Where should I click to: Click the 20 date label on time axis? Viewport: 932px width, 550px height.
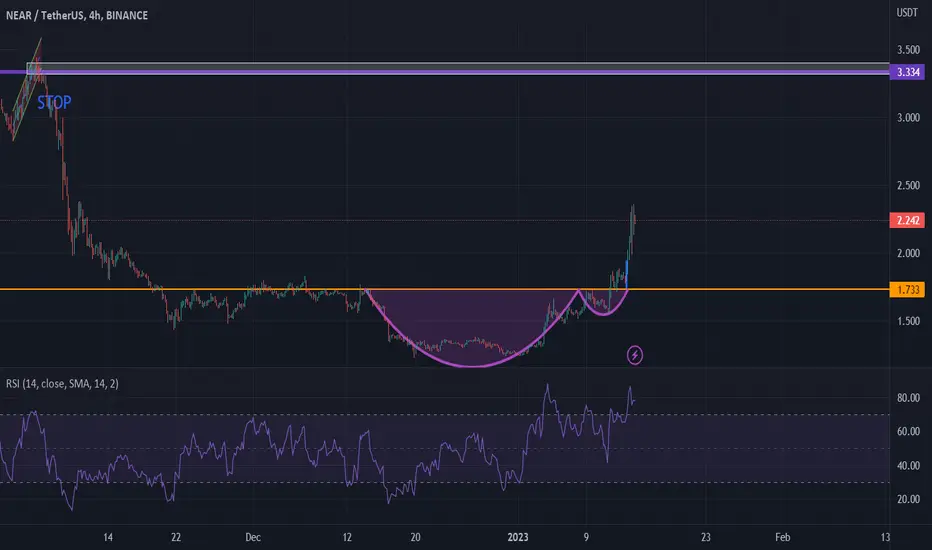click(x=415, y=538)
